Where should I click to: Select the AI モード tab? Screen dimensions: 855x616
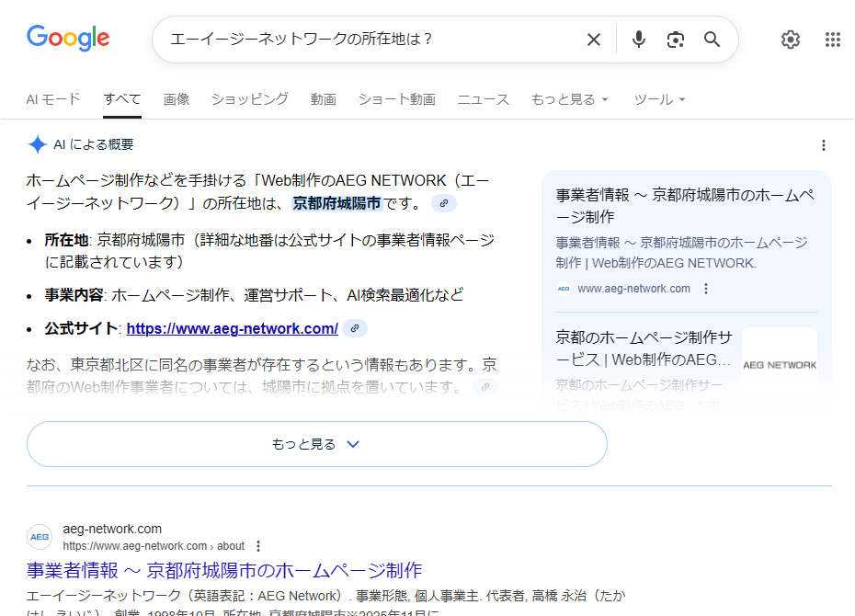point(52,99)
